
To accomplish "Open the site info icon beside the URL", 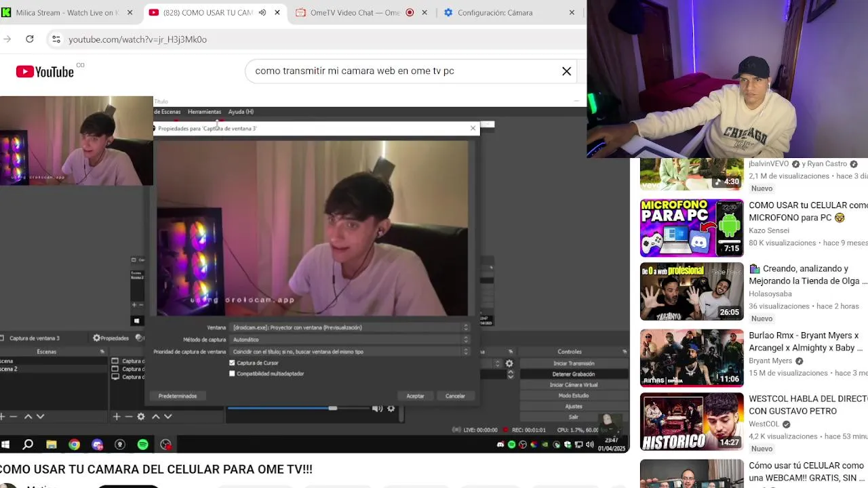I will pyautogui.click(x=56, y=39).
